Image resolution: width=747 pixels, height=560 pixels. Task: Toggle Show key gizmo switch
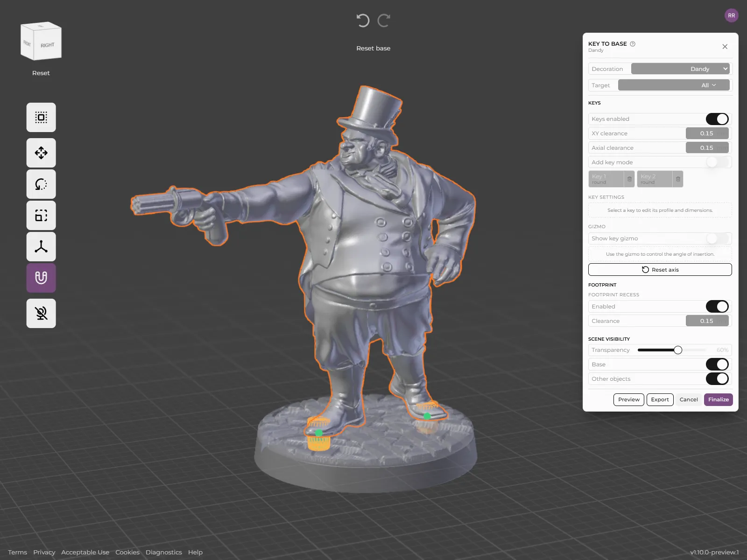717,238
